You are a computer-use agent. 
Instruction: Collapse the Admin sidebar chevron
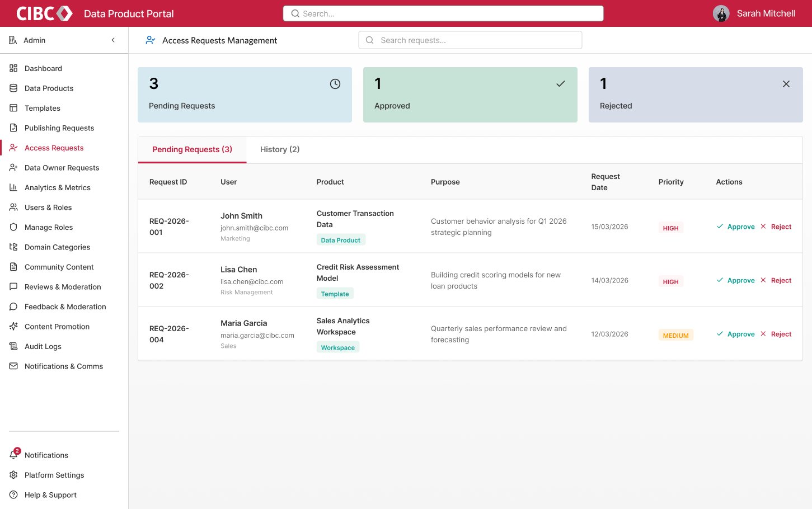point(113,40)
